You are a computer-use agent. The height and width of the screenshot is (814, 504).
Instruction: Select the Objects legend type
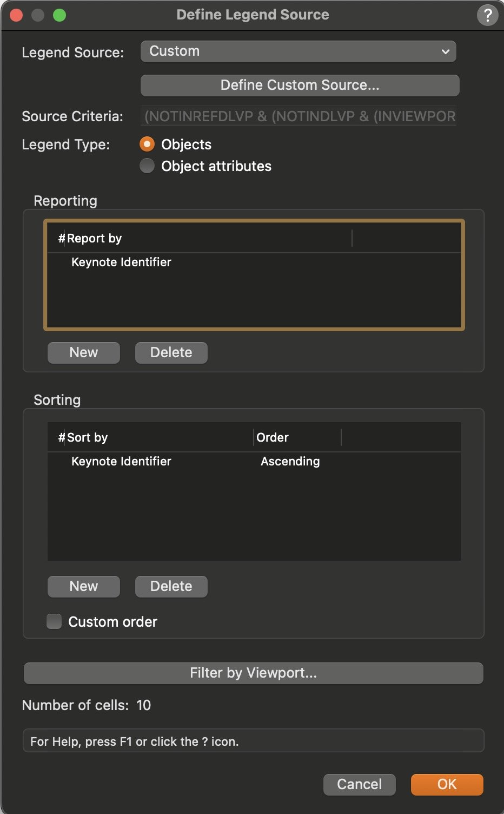pyautogui.click(x=147, y=144)
